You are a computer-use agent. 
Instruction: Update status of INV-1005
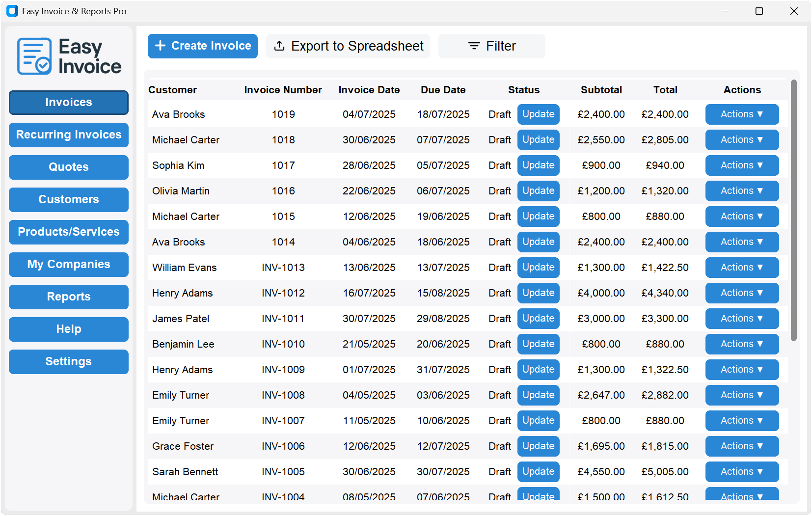tap(538, 472)
